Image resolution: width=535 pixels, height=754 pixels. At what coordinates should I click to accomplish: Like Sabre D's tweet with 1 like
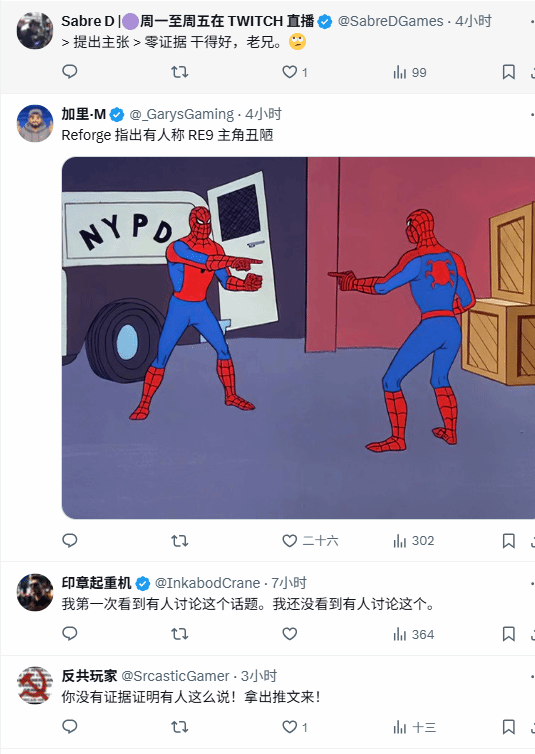(x=295, y=72)
